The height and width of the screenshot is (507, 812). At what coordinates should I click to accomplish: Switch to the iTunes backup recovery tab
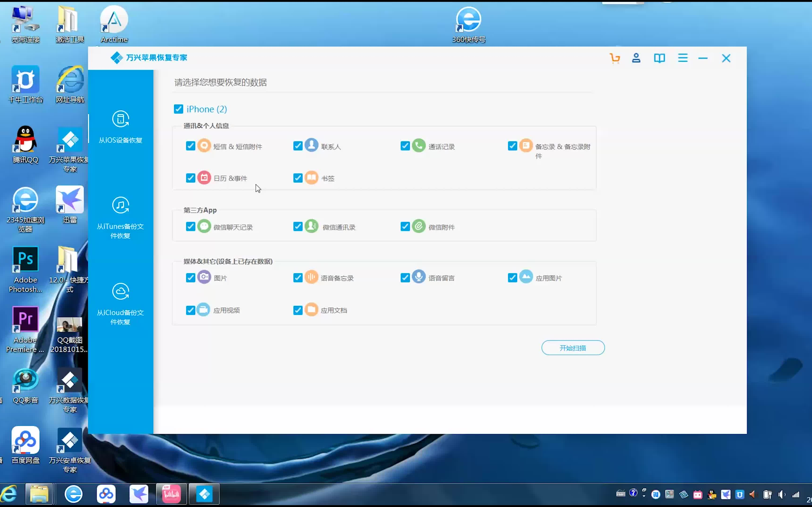pos(121,218)
